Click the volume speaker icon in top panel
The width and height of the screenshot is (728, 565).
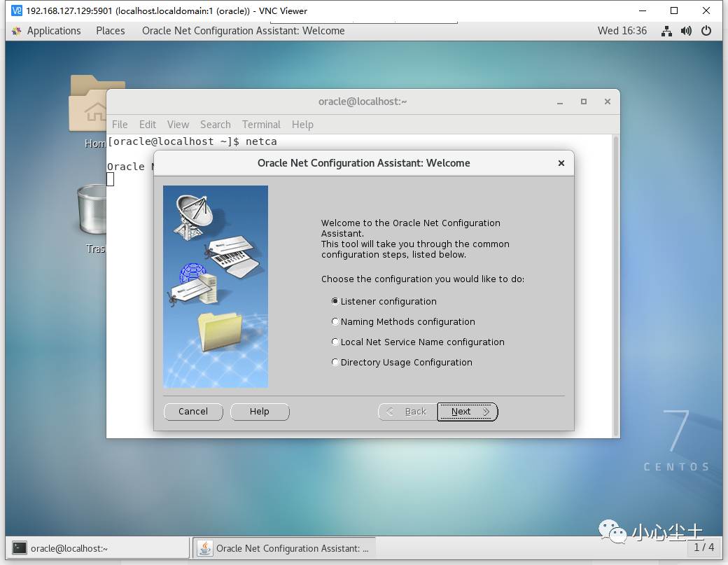tap(686, 31)
